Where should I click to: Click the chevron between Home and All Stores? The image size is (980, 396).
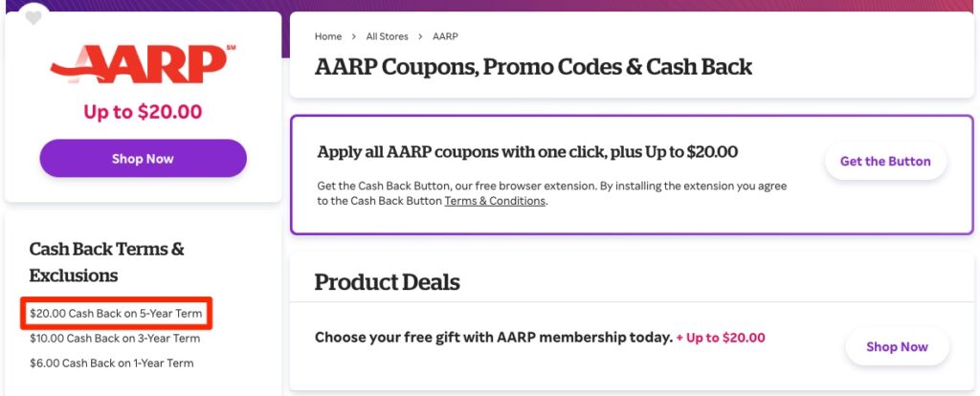pos(354,36)
